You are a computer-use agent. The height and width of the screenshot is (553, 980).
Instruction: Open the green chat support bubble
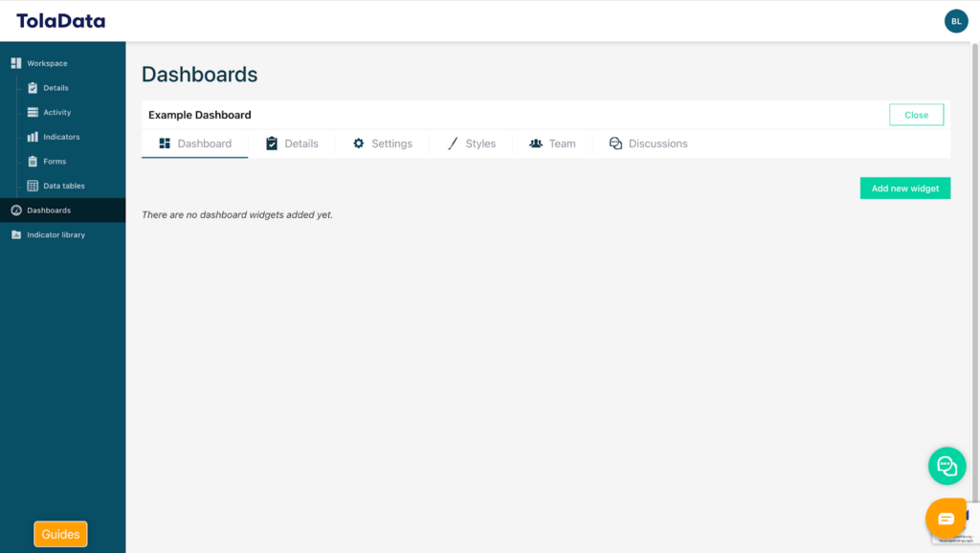947,466
